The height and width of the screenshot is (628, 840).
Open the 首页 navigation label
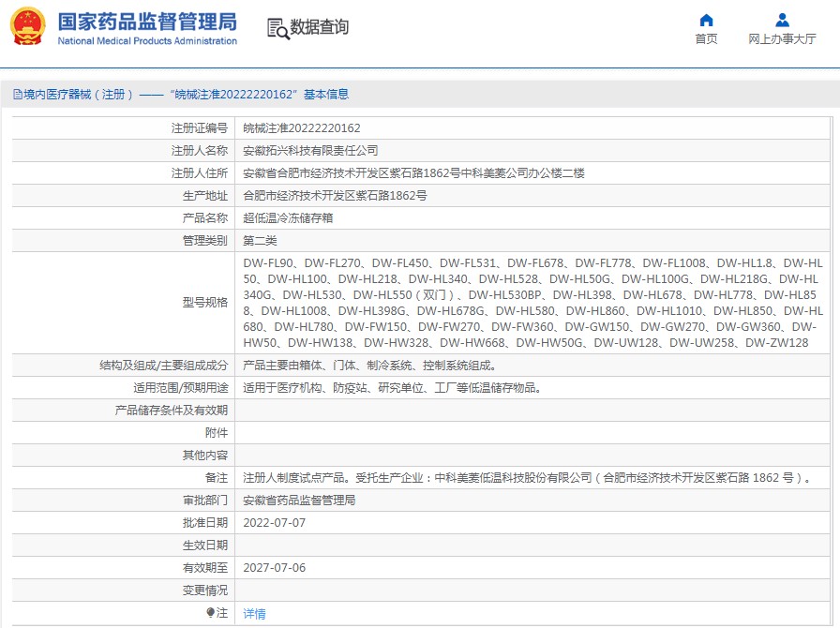pos(706,39)
